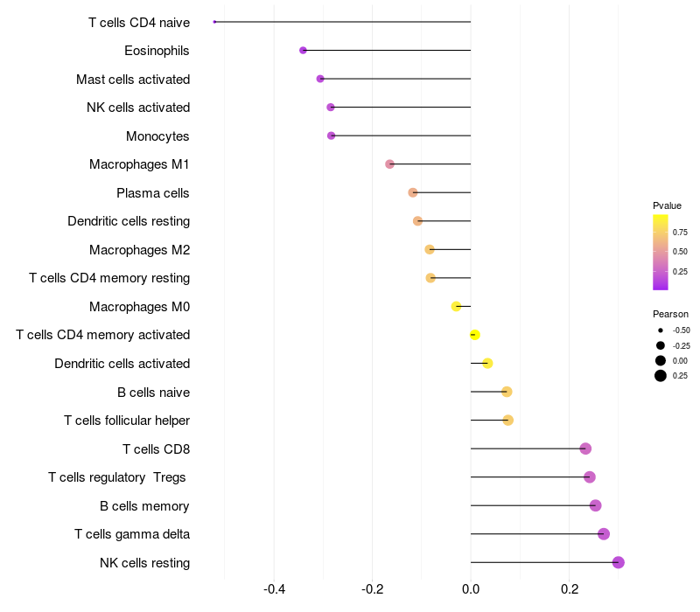Select the B cells memory data point
Screen dimensions: 700x612
pos(595,505)
